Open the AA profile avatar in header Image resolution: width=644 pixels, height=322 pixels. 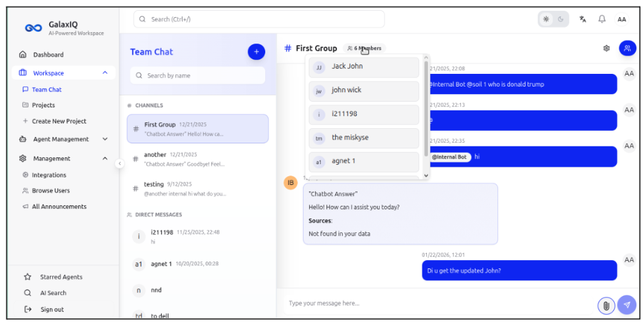tap(622, 20)
